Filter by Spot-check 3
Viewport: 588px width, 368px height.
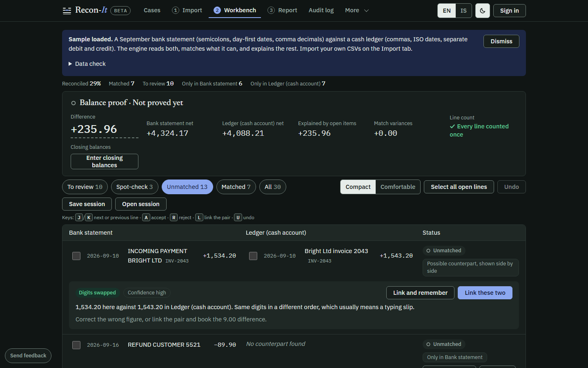135,187
